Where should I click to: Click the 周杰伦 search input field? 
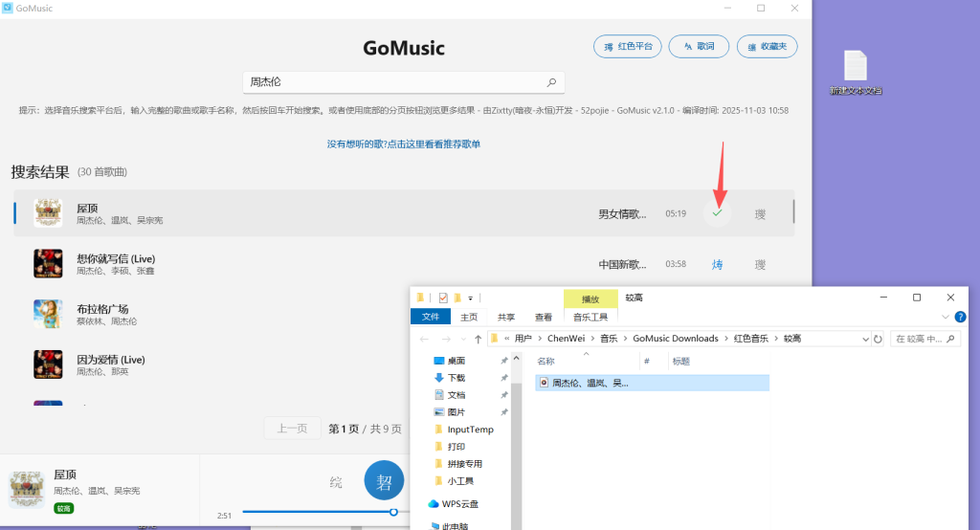pyautogui.click(x=392, y=82)
